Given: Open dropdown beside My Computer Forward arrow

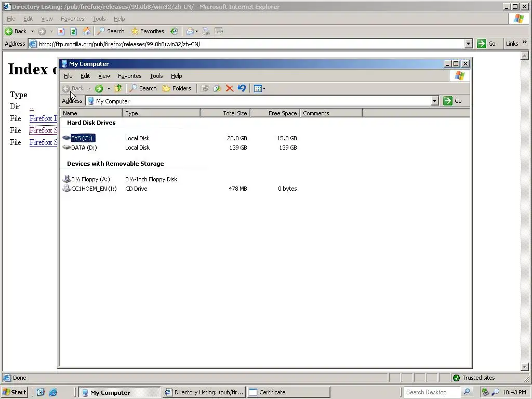Looking at the screenshot, I should pyautogui.click(x=109, y=89).
